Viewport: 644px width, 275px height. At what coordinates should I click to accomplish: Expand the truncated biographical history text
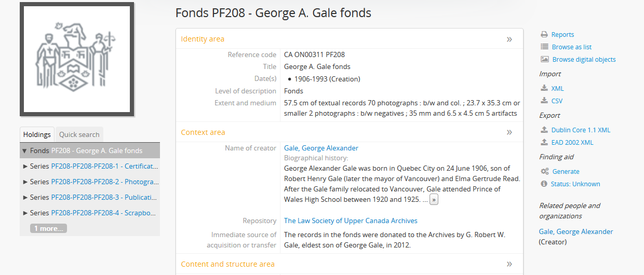click(x=434, y=200)
